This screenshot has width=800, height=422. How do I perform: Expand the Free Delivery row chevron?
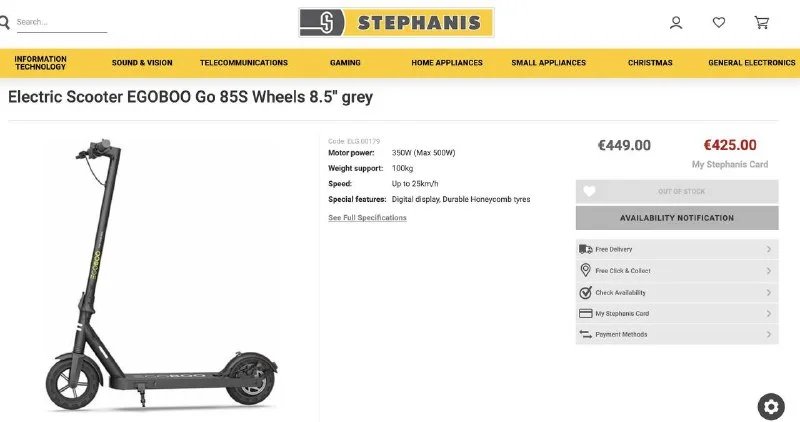point(769,249)
